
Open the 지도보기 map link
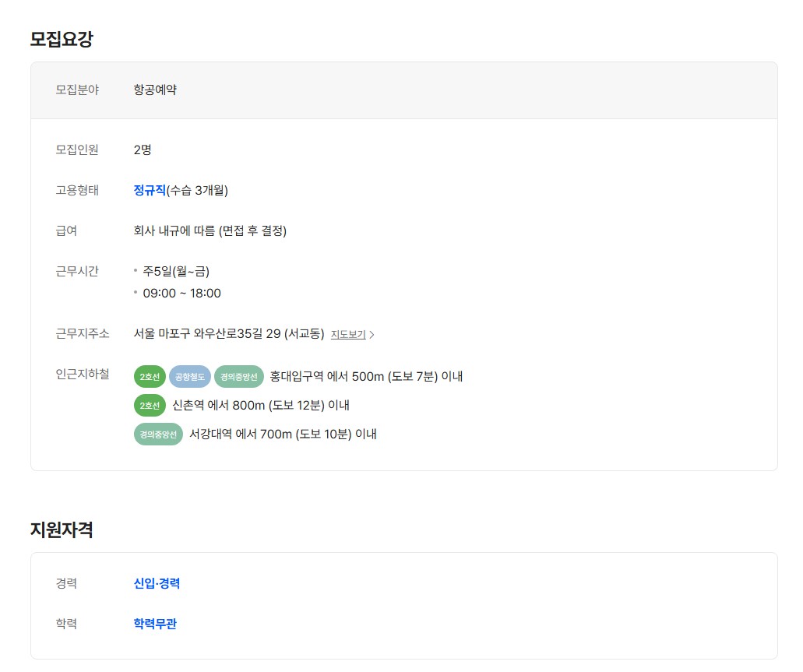click(x=348, y=335)
